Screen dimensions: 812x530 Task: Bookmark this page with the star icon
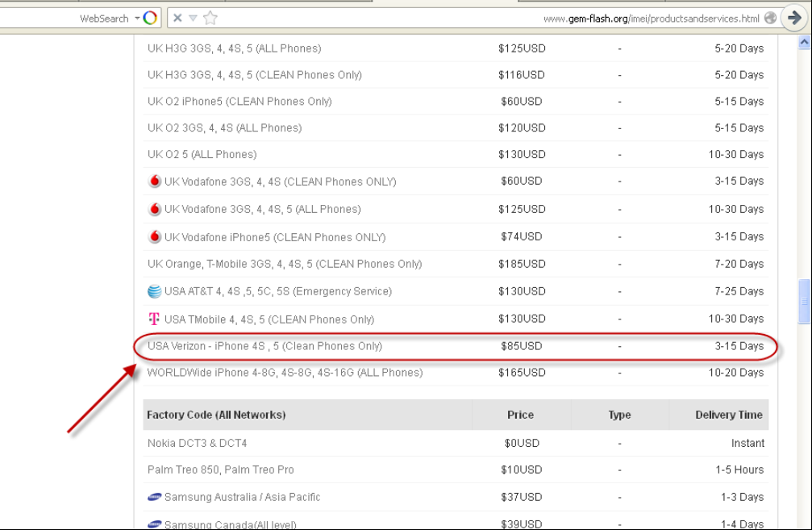point(210,18)
